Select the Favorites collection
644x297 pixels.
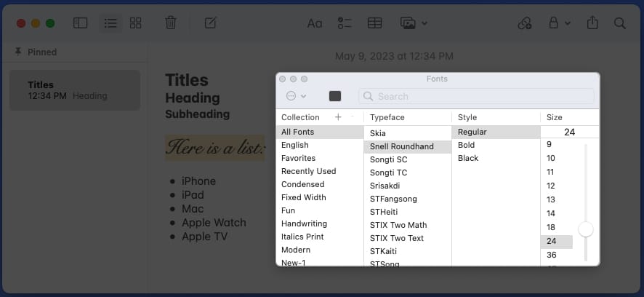click(320, 159)
